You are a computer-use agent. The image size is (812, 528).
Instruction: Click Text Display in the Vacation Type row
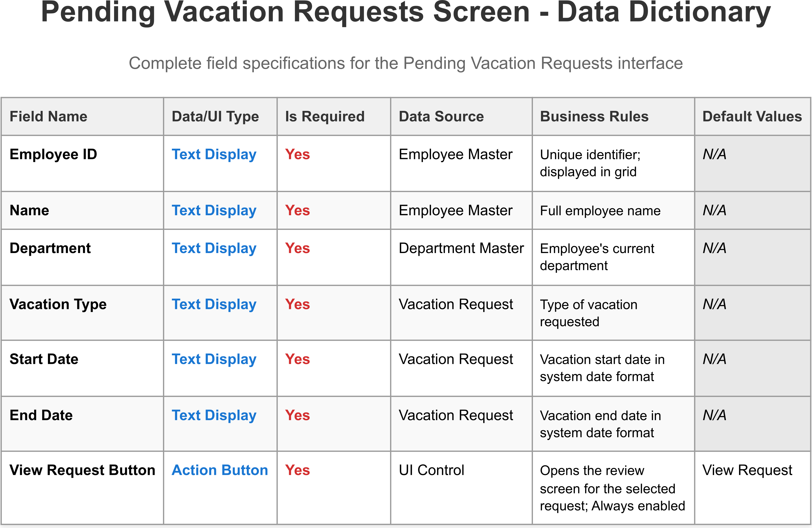[214, 304]
